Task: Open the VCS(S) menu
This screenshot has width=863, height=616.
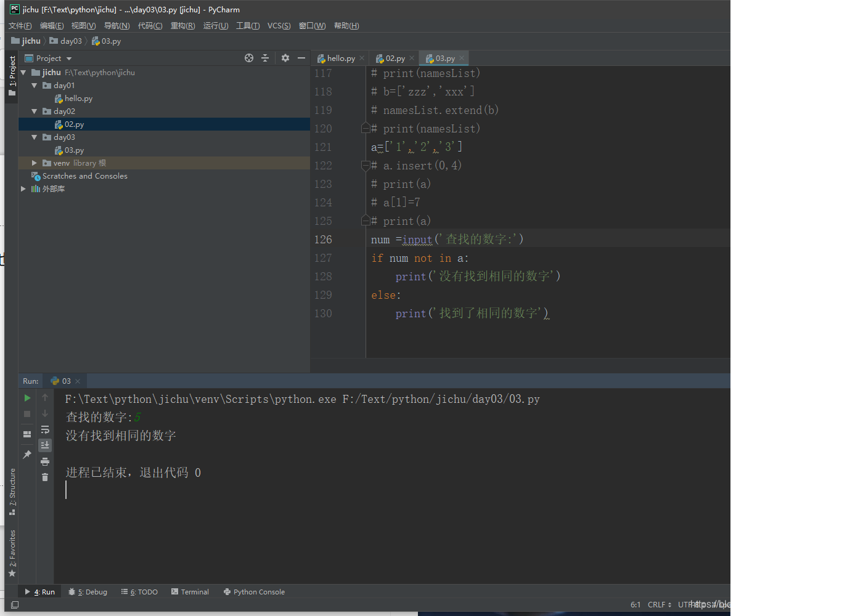Action: [x=279, y=26]
